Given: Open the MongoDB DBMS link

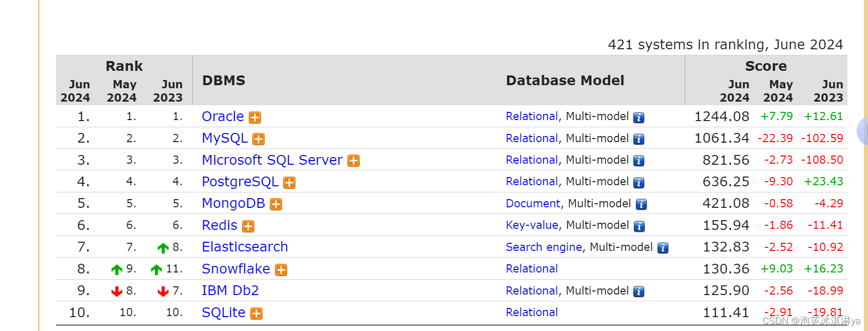Looking at the screenshot, I should (x=233, y=203).
